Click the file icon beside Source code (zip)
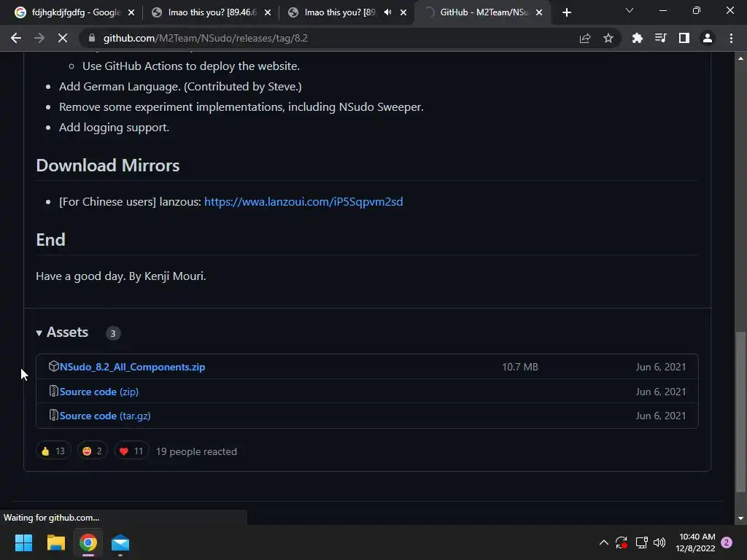The width and height of the screenshot is (747, 560). [x=53, y=391]
